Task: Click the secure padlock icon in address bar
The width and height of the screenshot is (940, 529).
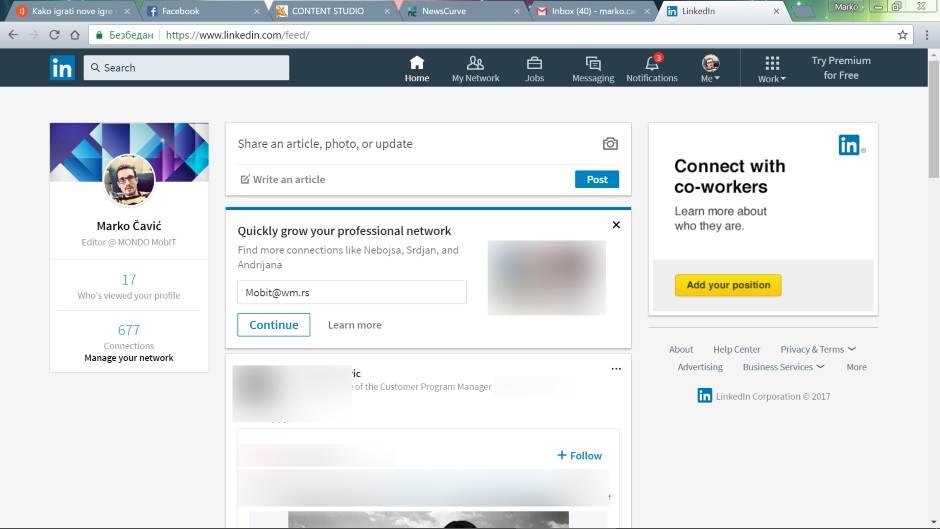Action: [100, 35]
